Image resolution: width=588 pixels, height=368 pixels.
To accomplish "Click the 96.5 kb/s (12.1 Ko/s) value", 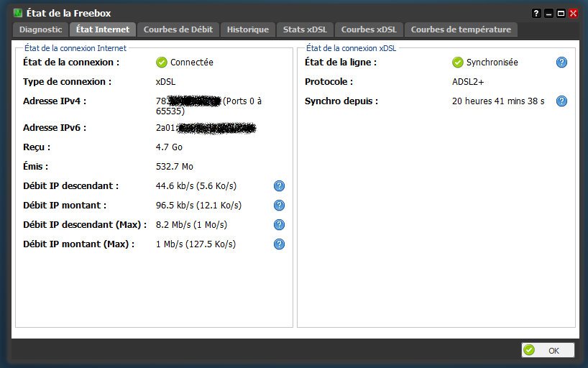I will (198, 206).
